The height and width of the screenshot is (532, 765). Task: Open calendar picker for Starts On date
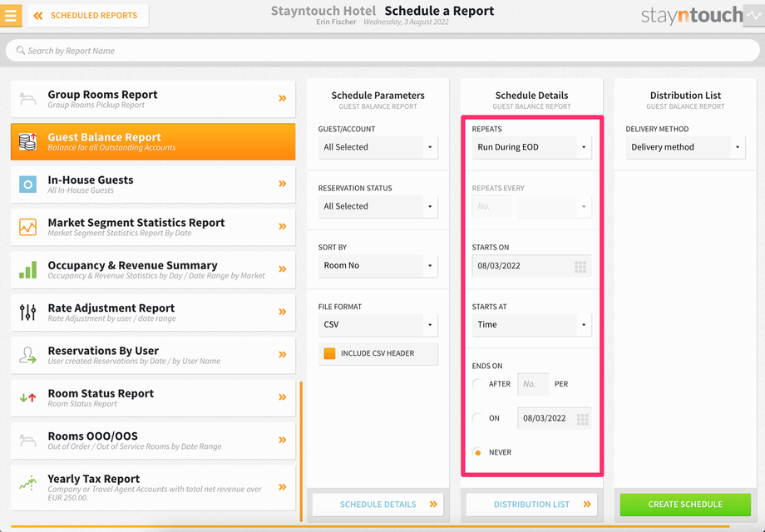(x=580, y=266)
